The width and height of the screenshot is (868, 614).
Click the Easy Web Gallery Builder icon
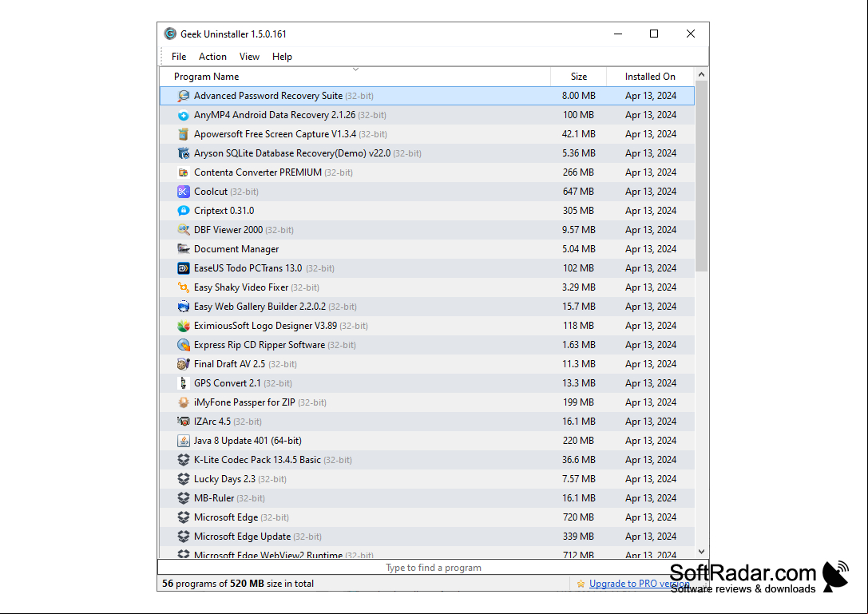pyautogui.click(x=183, y=307)
